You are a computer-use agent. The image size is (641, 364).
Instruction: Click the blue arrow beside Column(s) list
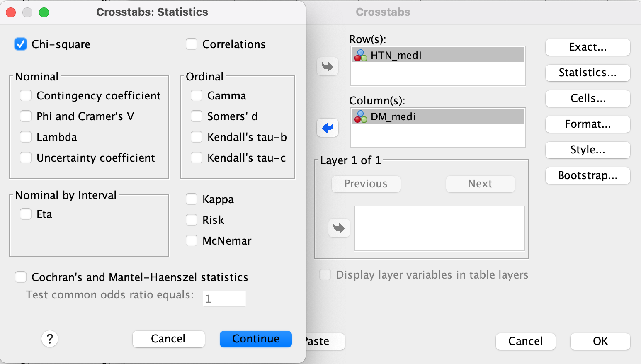tap(328, 128)
